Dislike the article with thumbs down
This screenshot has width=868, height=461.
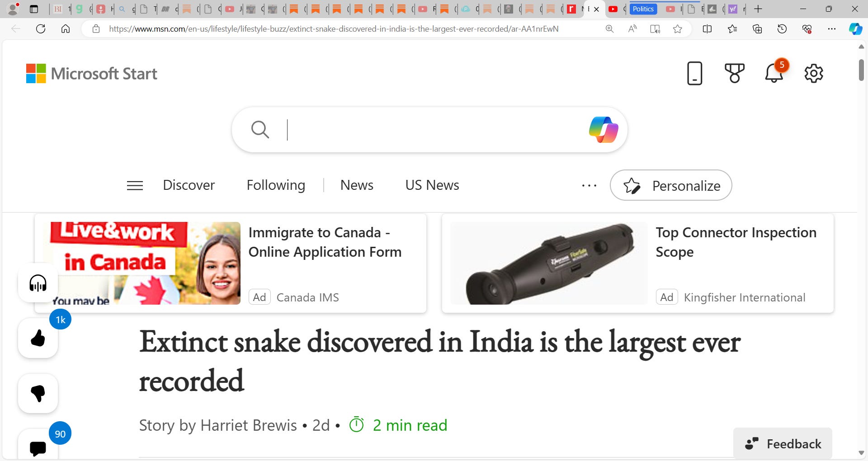click(x=38, y=393)
